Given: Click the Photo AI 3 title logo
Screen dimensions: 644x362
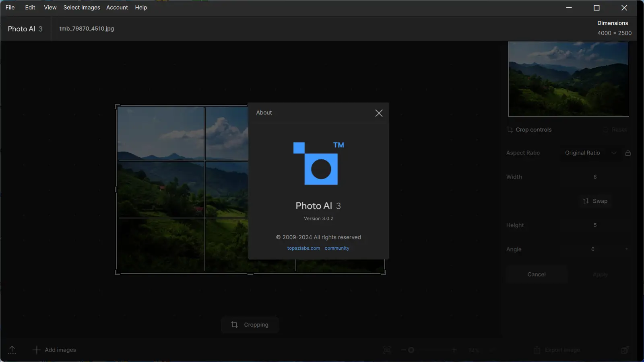Looking at the screenshot, I should point(25,29).
